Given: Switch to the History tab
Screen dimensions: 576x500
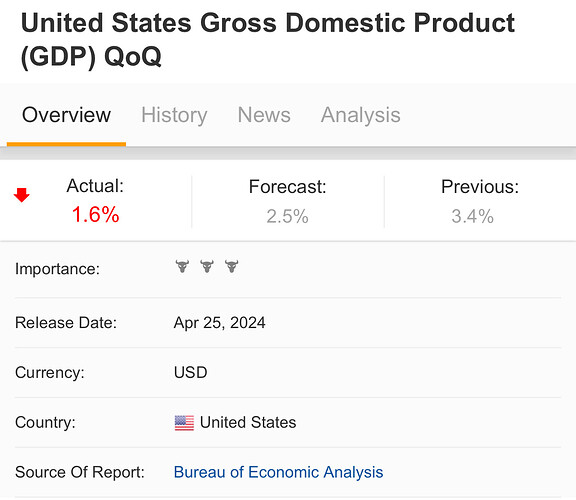Looking at the screenshot, I should point(174,115).
